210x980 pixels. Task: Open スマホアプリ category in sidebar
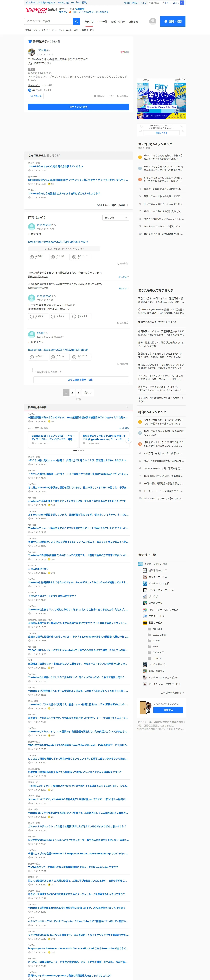click(x=152, y=603)
